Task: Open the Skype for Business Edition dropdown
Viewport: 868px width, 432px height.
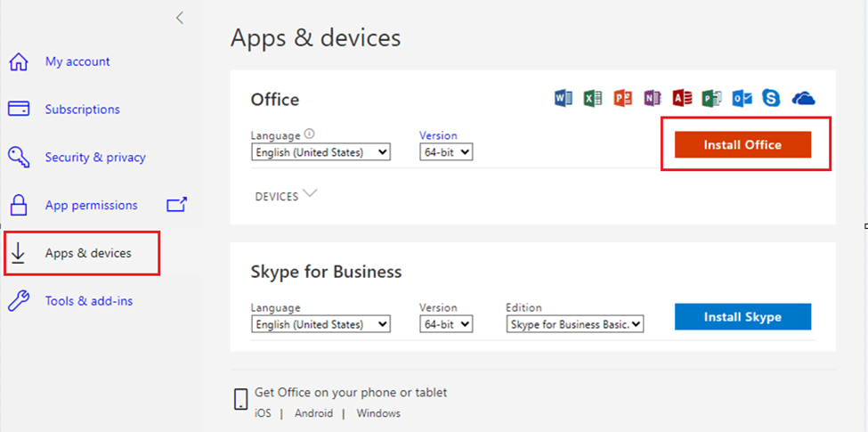Action: 575,324
